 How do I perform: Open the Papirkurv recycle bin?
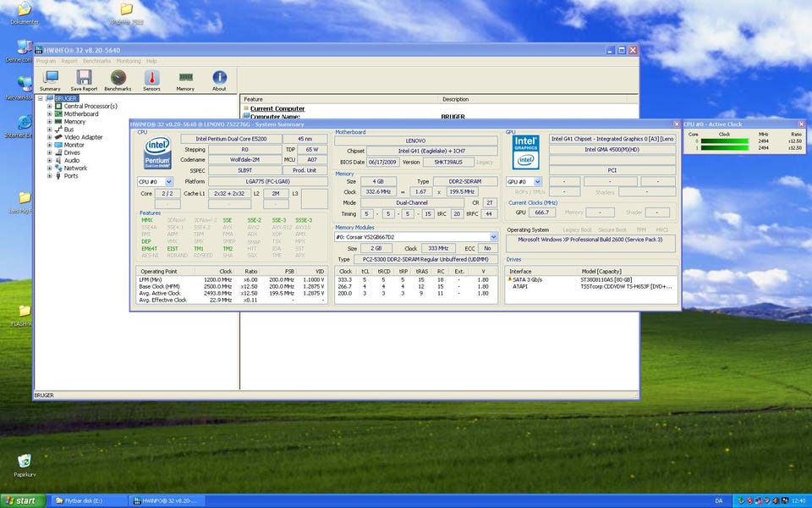pos(25,464)
